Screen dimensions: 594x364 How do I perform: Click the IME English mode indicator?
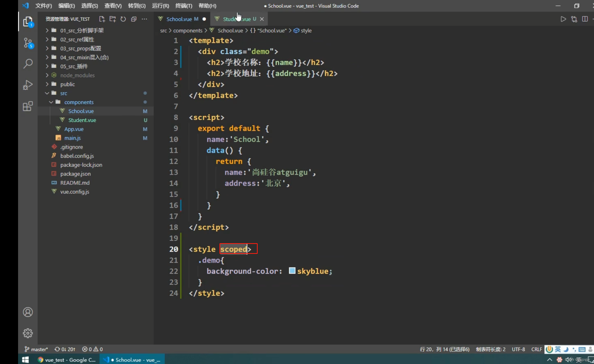(558, 349)
